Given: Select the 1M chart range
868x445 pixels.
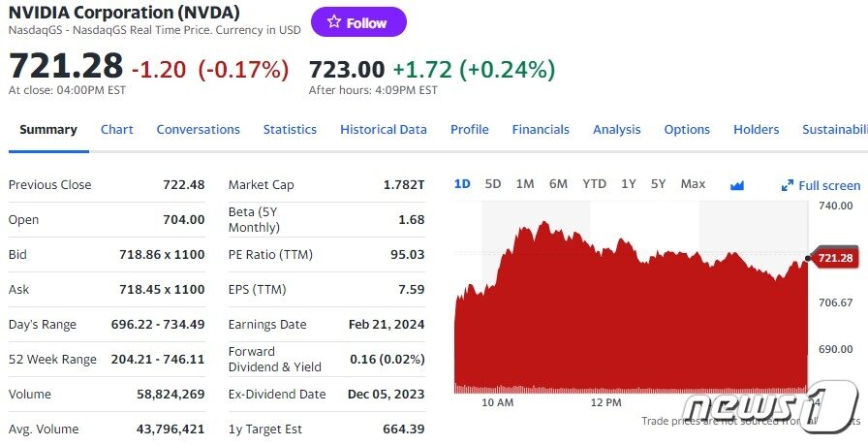Looking at the screenshot, I should pos(525,184).
